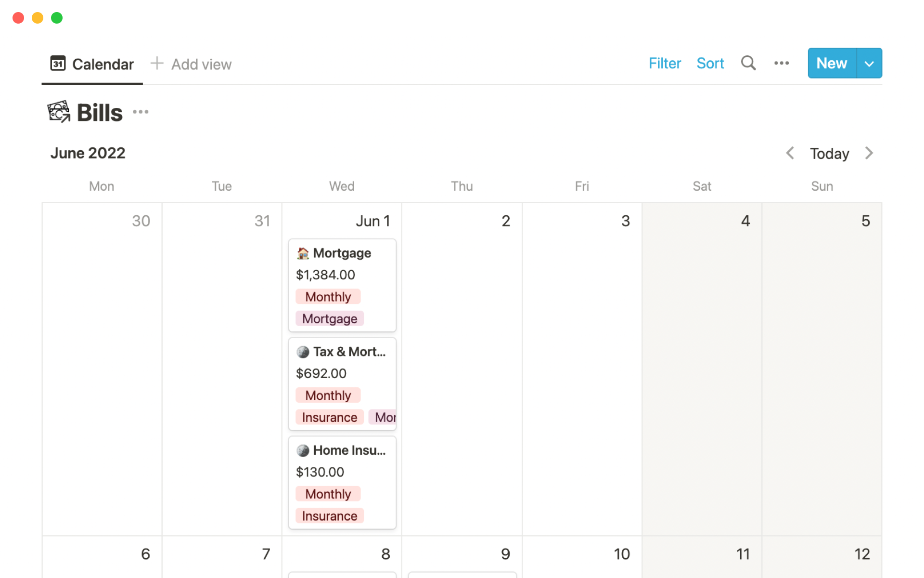924x578 pixels.
Task: Click the search magnifier icon
Action: tap(748, 63)
